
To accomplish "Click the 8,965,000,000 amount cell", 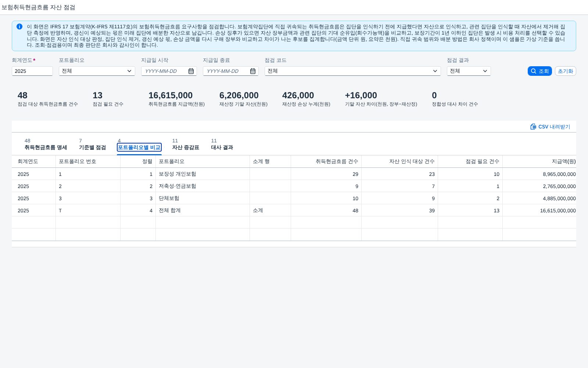I will pos(539,174).
